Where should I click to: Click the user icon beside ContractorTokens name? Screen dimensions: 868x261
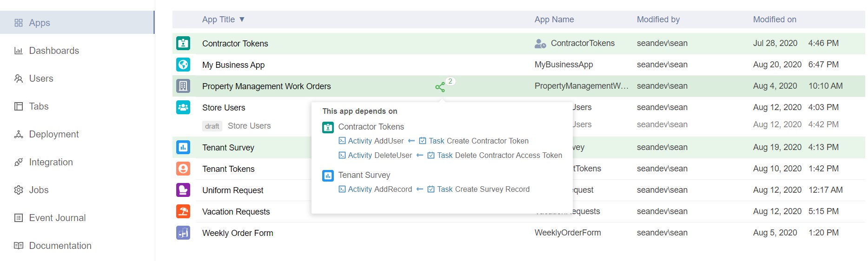pyautogui.click(x=540, y=44)
